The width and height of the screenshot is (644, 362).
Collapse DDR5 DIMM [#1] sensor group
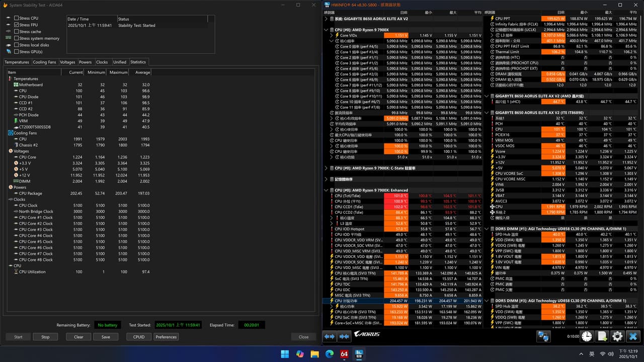487,229
